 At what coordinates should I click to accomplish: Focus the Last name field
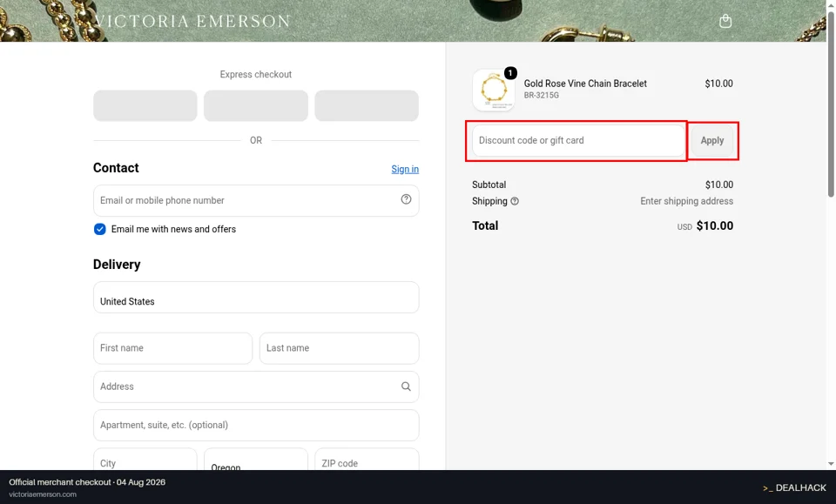(x=339, y=348)
